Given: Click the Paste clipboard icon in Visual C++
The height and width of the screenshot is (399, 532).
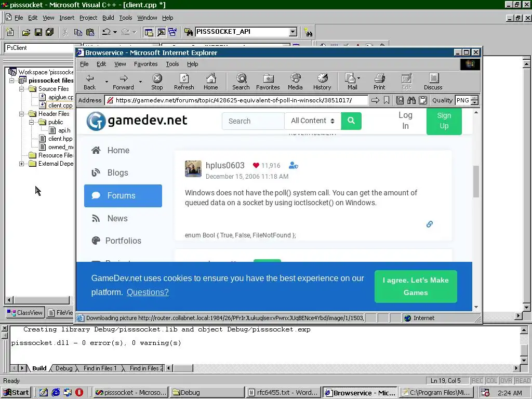Looking at the screenshot, I should pos(90,32).
